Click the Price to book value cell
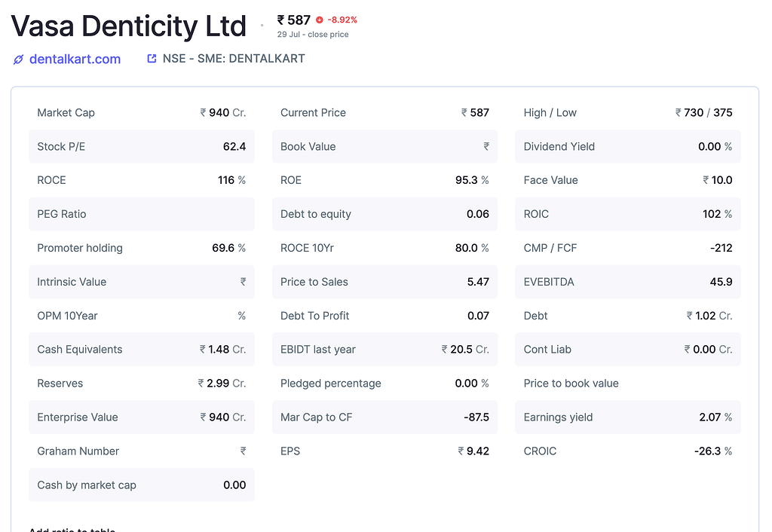 click(x=627, y=383)
